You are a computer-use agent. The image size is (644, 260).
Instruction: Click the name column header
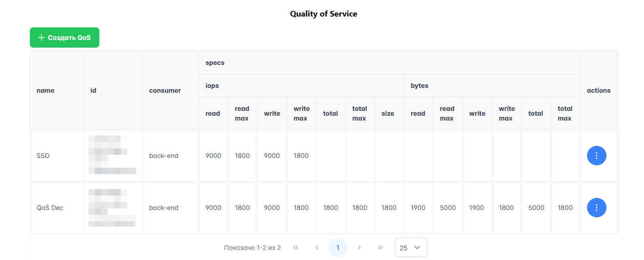[46, 91]
